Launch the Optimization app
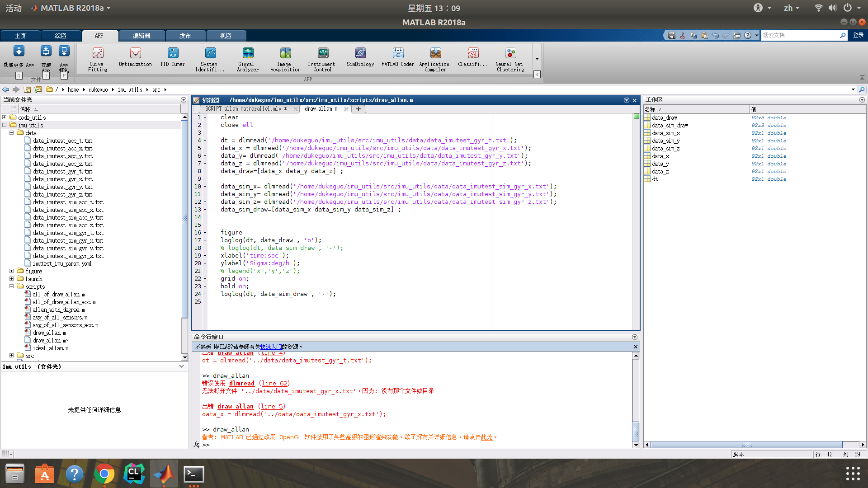Screen dimensions: 868x488 point(135,58)
